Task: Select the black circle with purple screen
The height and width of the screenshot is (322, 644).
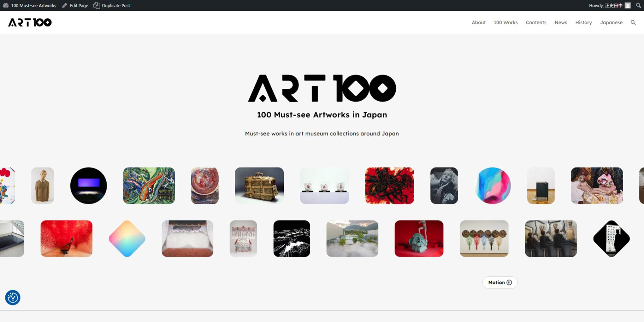Action: pyautogui.click(x=88, y=186)
